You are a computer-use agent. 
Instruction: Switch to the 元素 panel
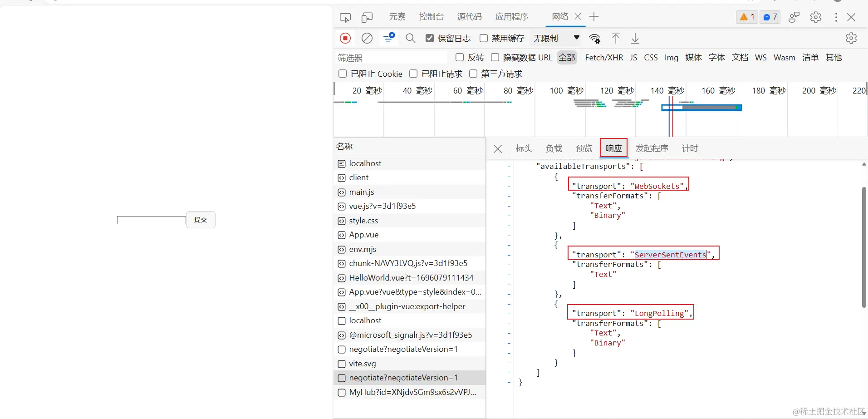click(397, 17)
